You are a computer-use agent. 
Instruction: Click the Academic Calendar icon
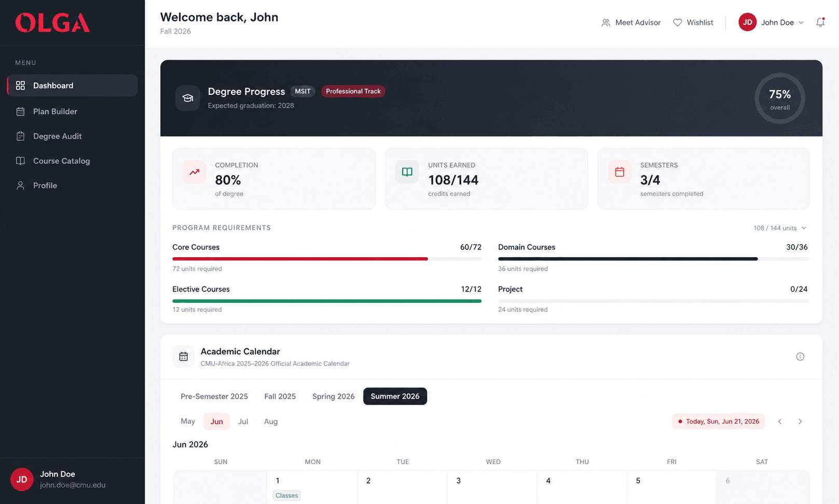point(183,357)
